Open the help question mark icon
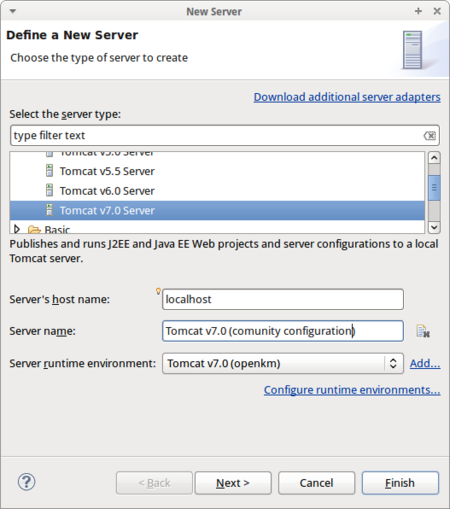The width and height of the screenshot is (450, 509). (26, 482)
